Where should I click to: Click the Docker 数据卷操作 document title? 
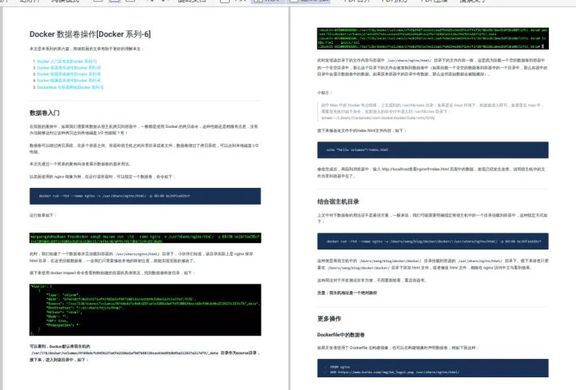[x=90, y=34]
